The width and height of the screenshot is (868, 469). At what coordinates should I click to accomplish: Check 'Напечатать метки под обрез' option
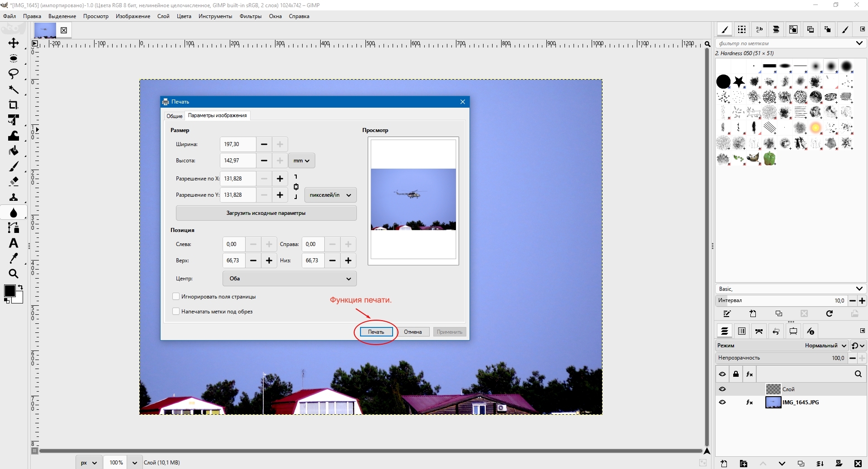[x=176, y=312]
